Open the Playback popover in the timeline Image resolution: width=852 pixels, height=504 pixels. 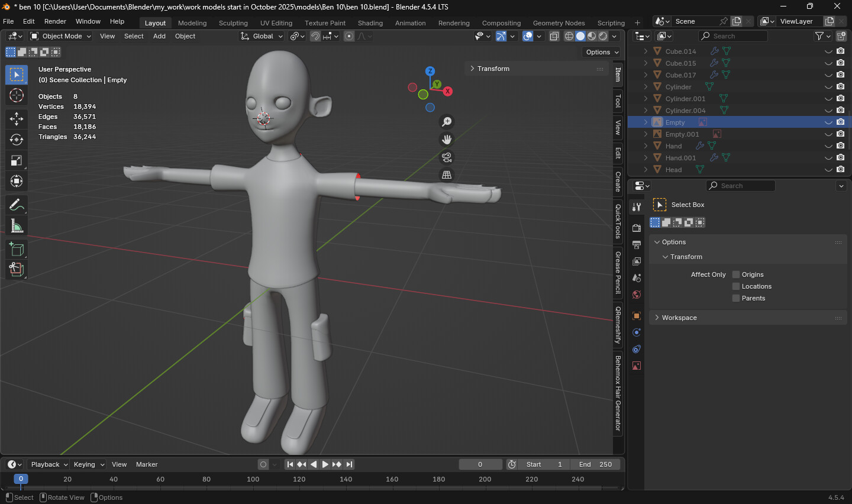[x=49, y=464]
